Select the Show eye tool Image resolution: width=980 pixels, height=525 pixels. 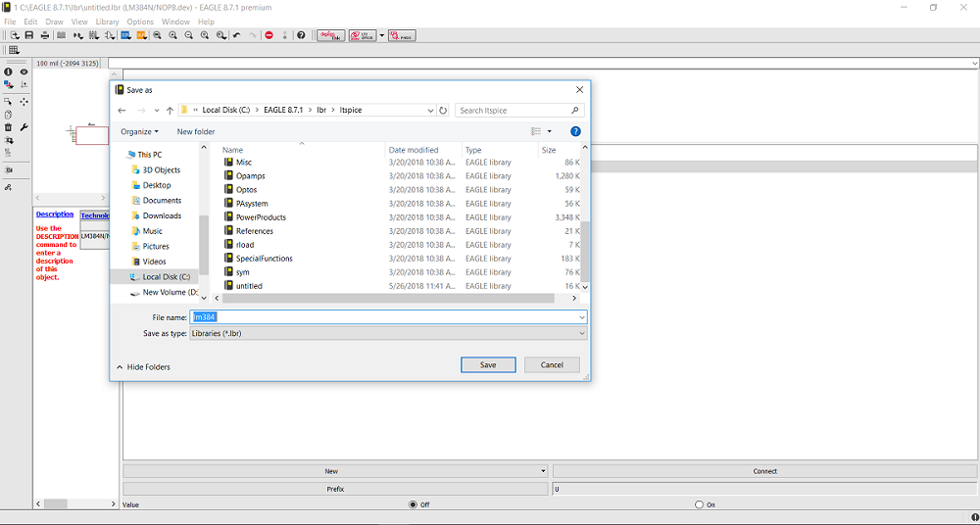(24, 72)
